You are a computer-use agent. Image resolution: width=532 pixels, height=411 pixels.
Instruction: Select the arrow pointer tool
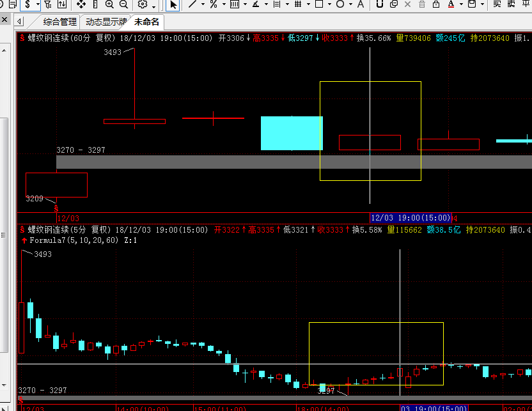tap(173, 4)
